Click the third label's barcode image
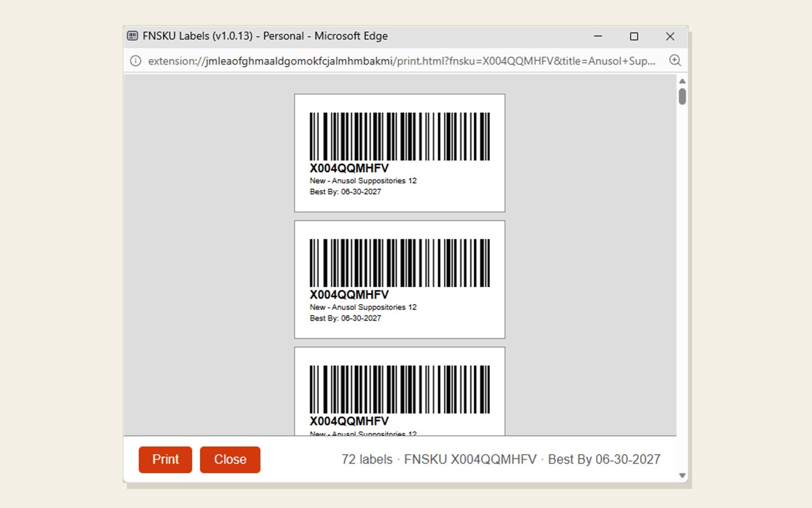The height and width of the screenshot is (508, 812). [400, 389]
